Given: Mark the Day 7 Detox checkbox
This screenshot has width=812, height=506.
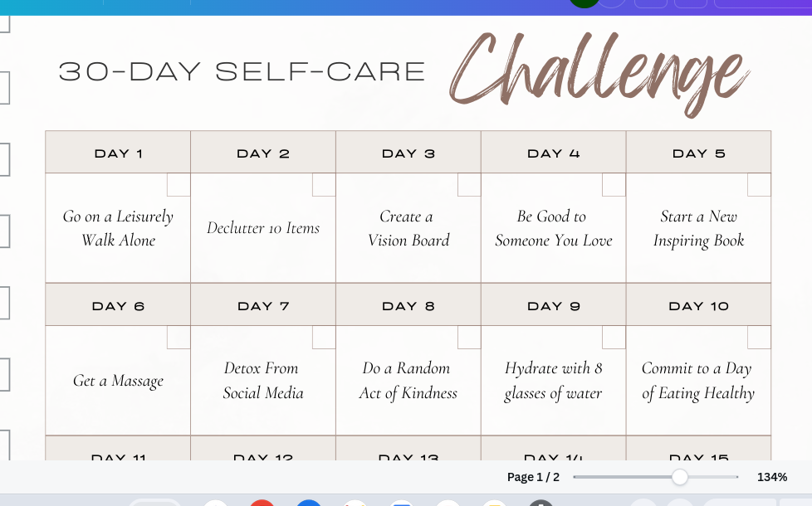Looking at the screenshot, I should click(x=324, y=338).
